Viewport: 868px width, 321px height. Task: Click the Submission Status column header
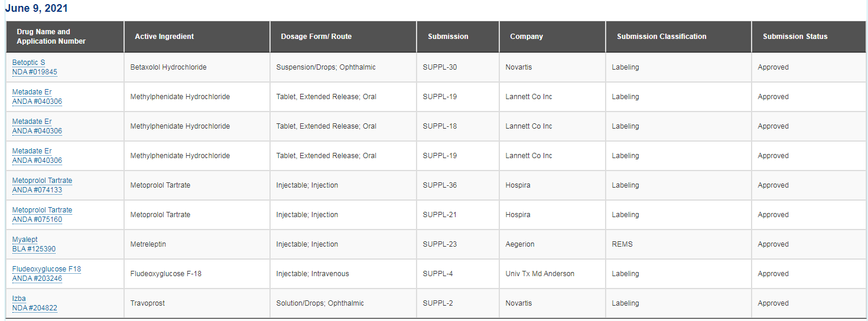point(809,37)
